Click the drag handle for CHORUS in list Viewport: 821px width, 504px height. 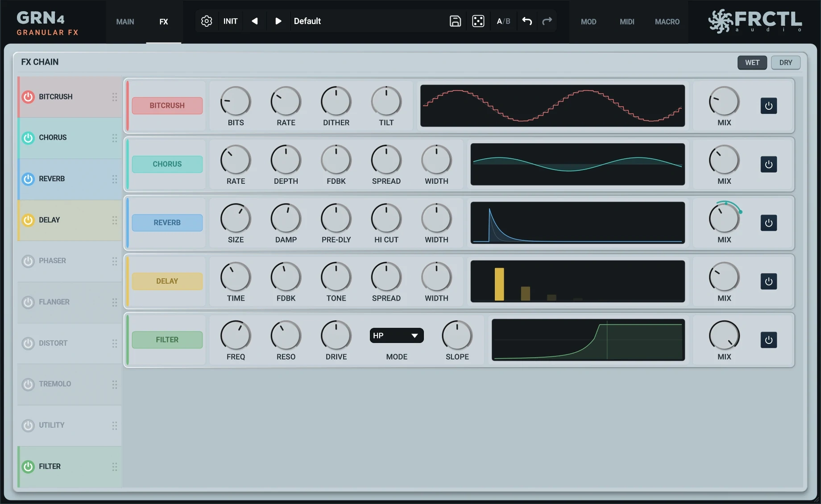pyautogui.click(x=115, y=138)
